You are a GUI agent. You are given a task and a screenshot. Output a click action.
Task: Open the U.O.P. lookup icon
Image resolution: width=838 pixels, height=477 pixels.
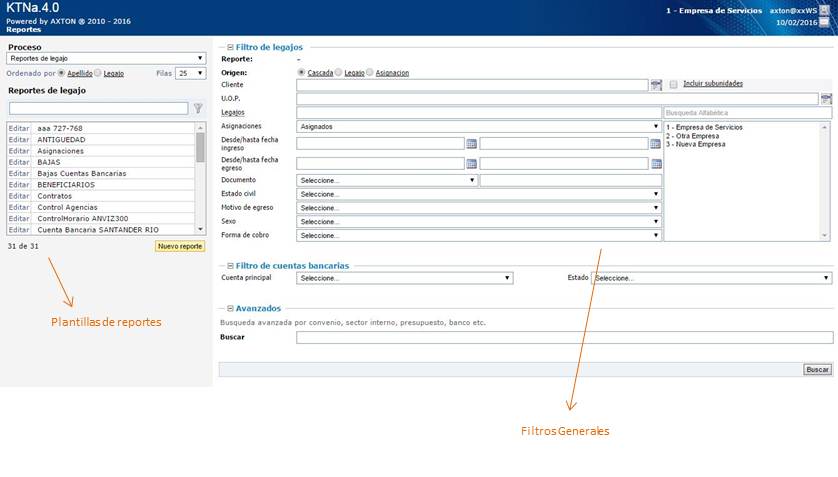[826, 99]
